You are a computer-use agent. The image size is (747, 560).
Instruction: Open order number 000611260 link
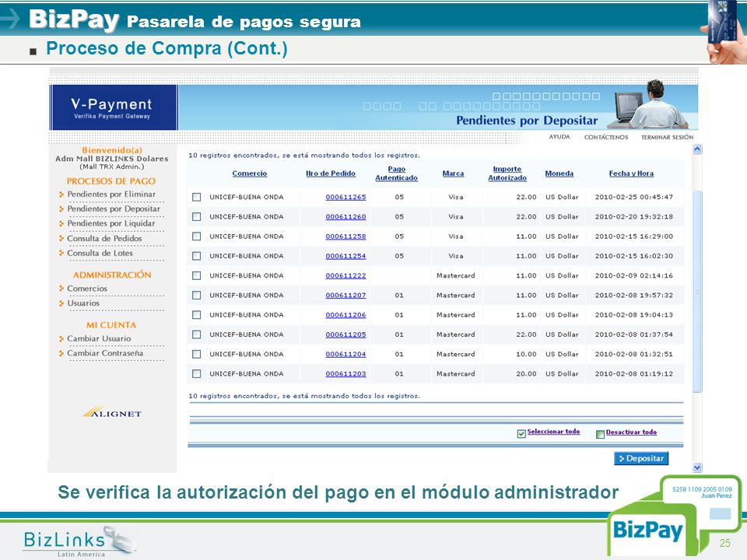coord(345,217)
